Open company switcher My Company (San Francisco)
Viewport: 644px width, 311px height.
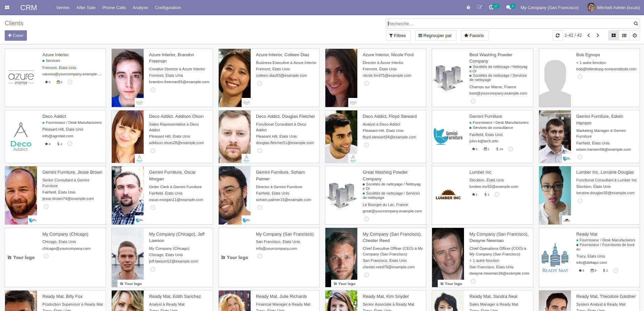549,7
